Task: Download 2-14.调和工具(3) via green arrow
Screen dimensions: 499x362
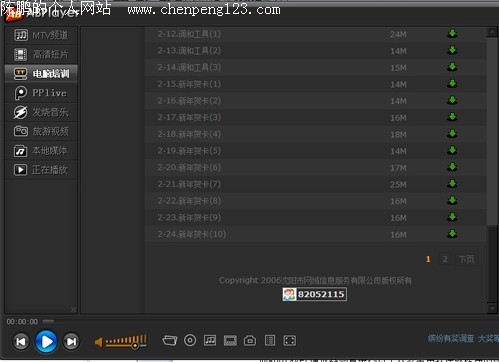Action: [x=452, y=67]
